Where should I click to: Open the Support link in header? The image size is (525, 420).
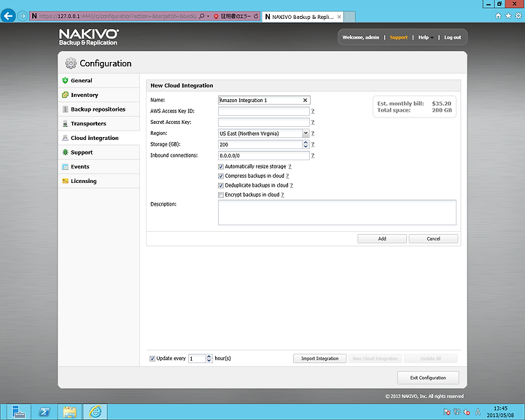tap(398, 37)
